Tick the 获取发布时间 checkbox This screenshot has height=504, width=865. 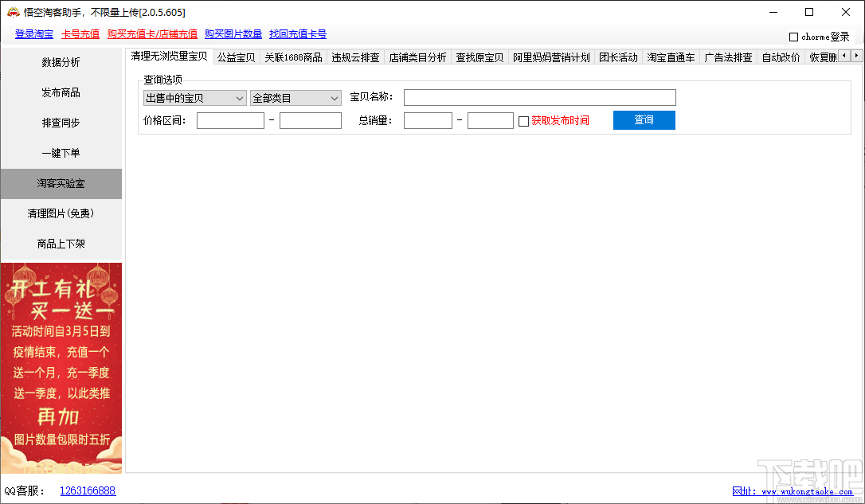pos(523,121)
